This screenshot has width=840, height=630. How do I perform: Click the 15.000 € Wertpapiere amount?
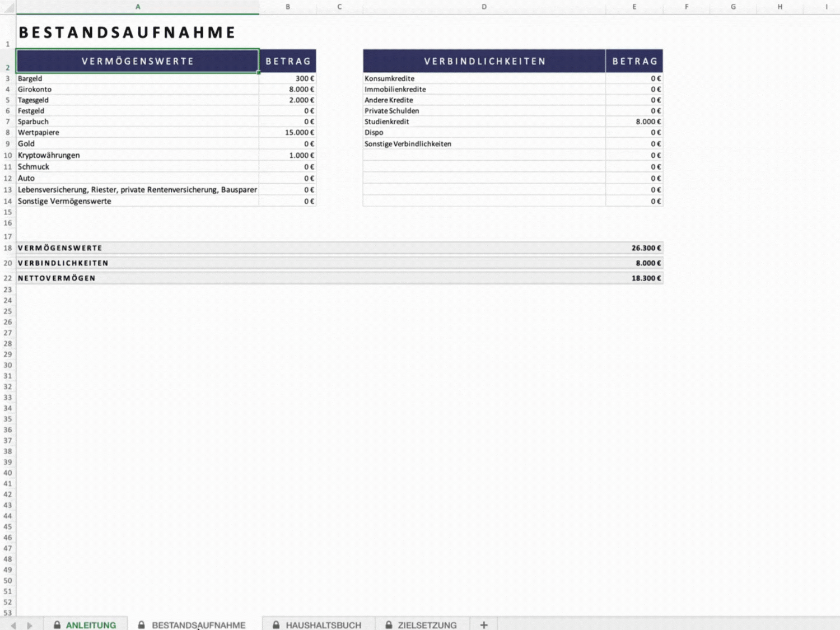point(288,132)
